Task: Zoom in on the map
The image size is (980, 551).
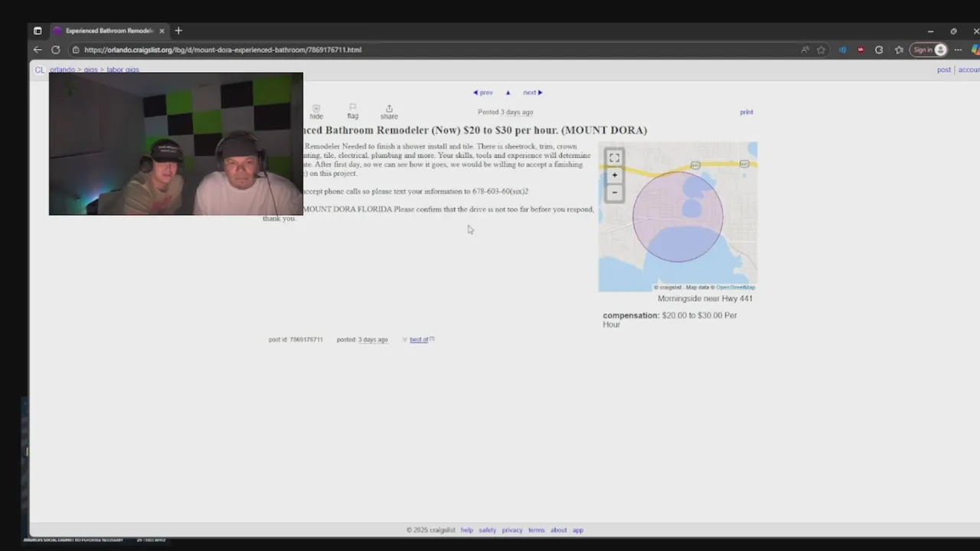Action: click(614, 175)
